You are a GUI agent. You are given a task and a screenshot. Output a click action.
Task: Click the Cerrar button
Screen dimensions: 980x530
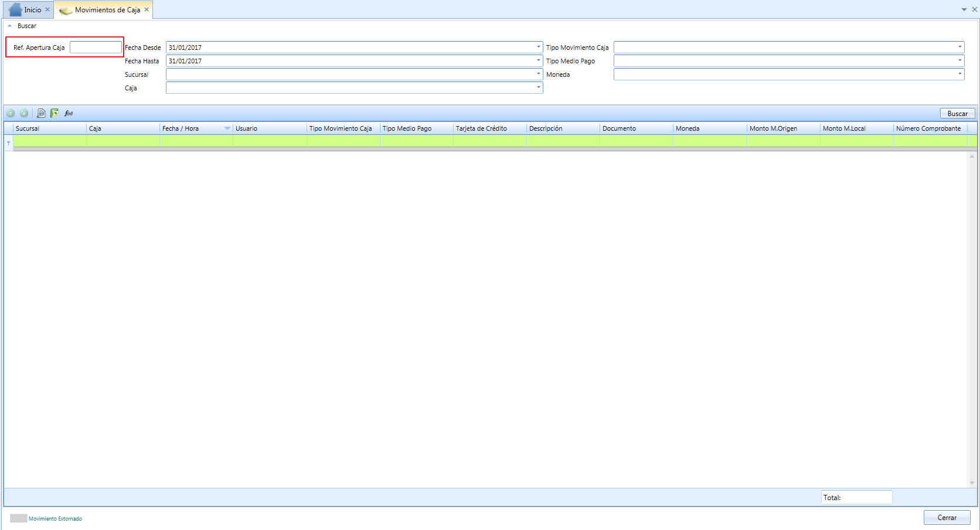pos(947,517)
